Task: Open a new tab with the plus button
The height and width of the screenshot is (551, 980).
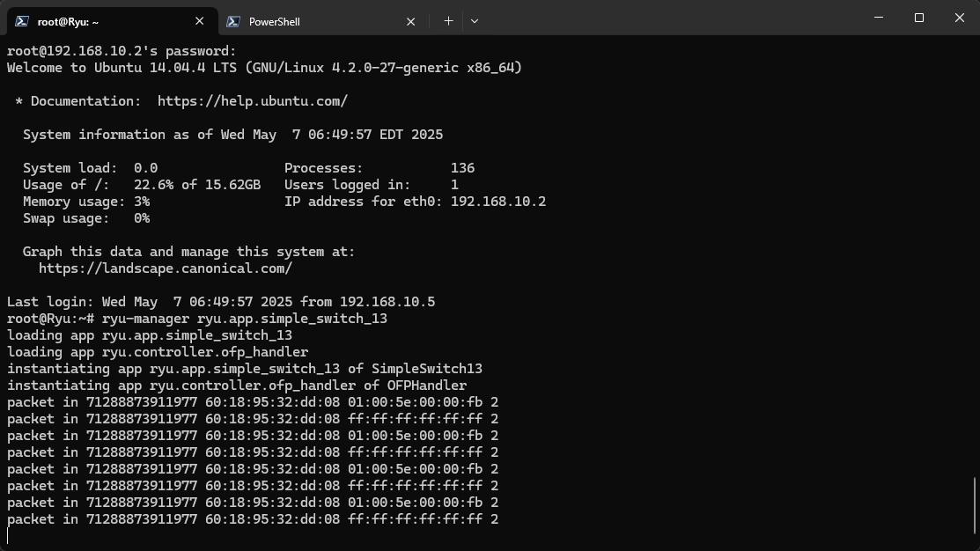Action: coord(448,20)
